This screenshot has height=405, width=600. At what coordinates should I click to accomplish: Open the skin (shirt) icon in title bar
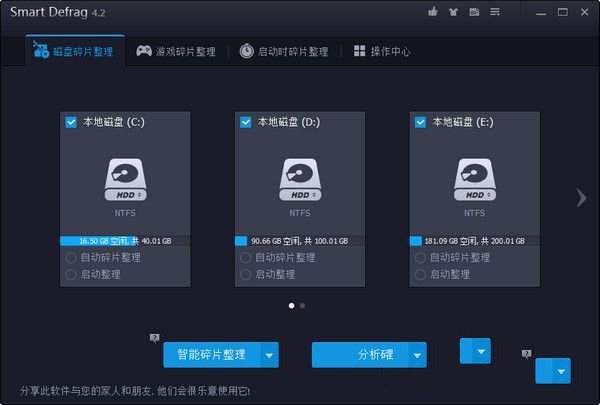(453, 12)
